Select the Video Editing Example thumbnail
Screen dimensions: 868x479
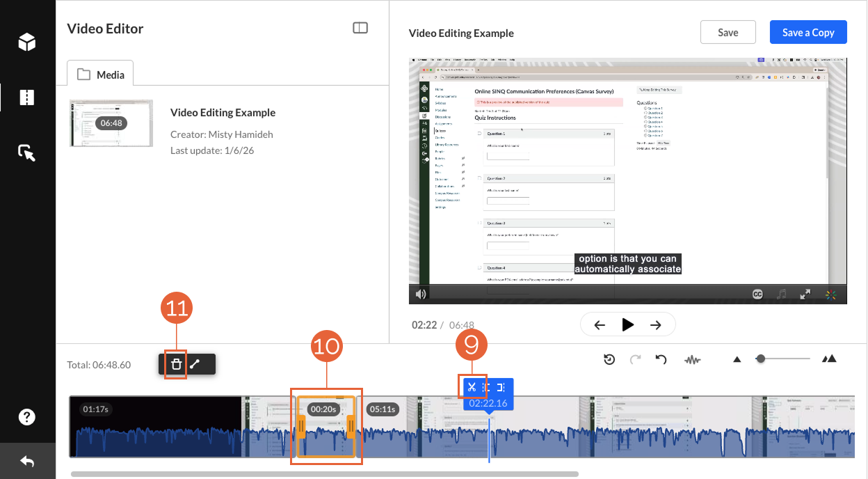tap(110, 123)
